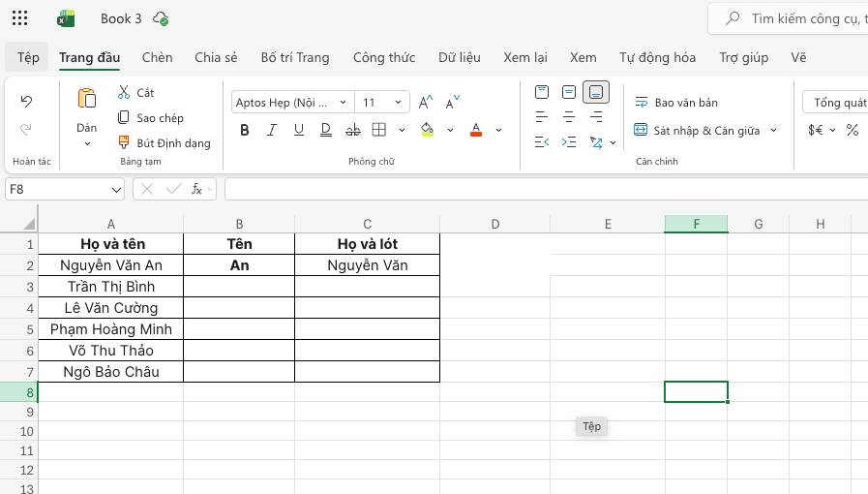Switch to the Công thức tab
The width and height of the screenshot is (868, 494).
tap(383, 57)
